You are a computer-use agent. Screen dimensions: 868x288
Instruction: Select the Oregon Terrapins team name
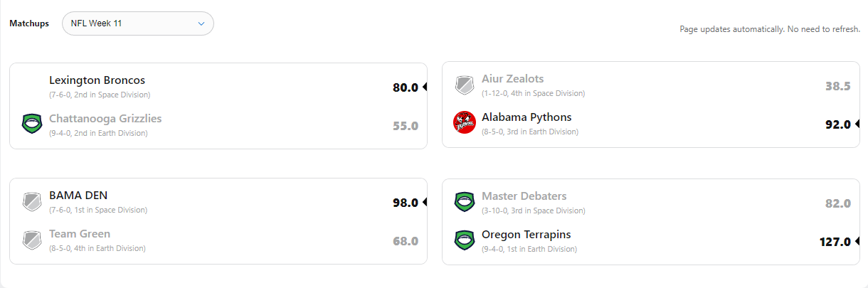526,235
